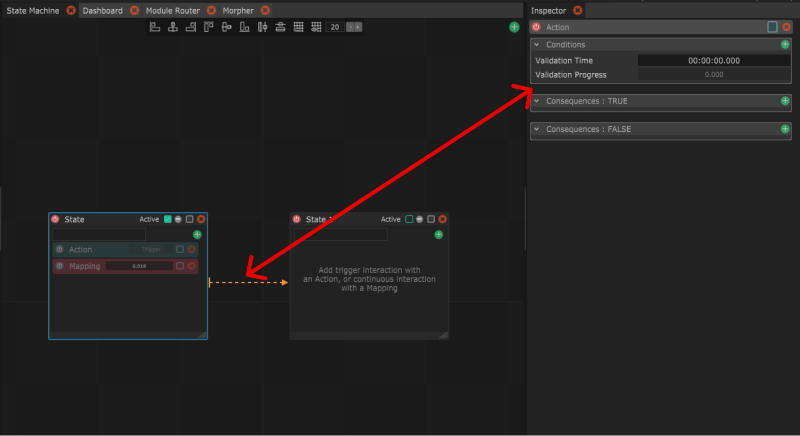Viewport: 800px width, 436px height.
Task: Click green plus button at State Machine top right
Action: pyautogui.click(x=514, y=27)
